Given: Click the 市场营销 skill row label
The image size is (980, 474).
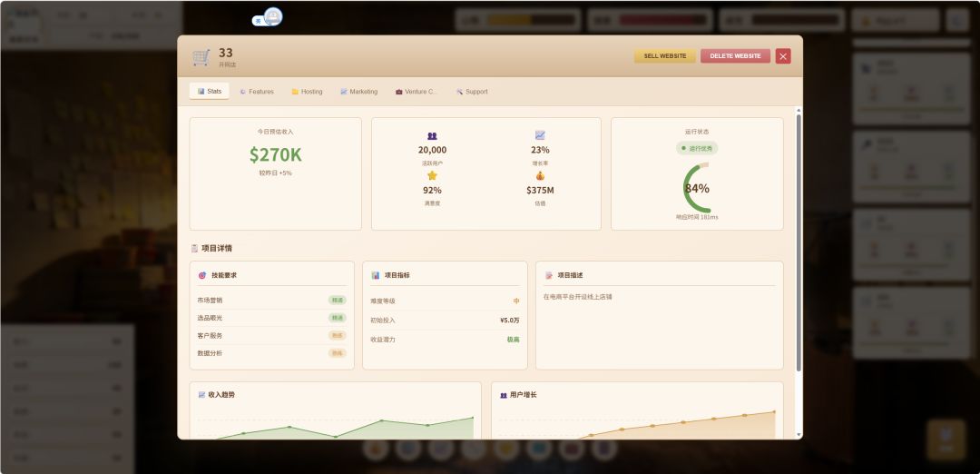Looking at the screenshot, I should (210, 301).
